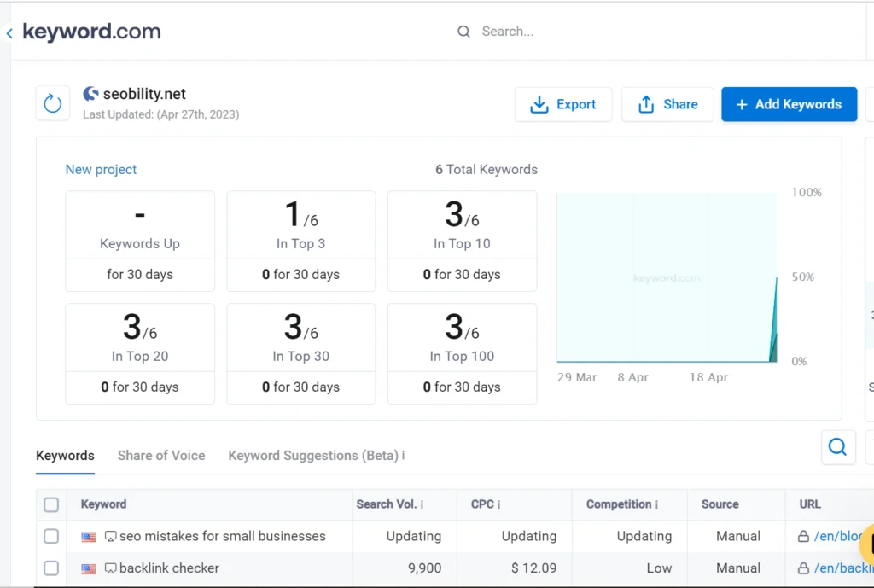Image resolution: width=874 pixels, height=588 pixels.
Task: Check the seo mistakes for small businesses row
Action: pos(50,536)
